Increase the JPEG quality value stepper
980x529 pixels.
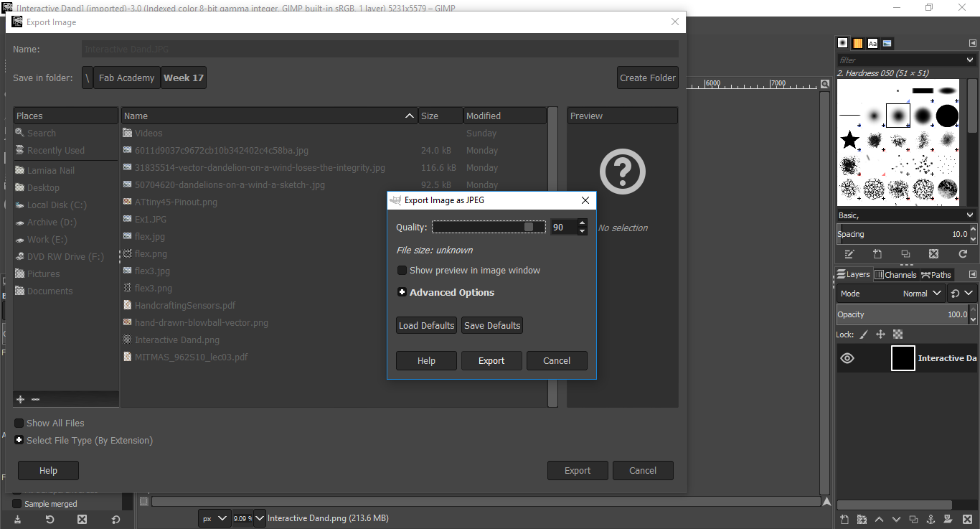[582, 223]
